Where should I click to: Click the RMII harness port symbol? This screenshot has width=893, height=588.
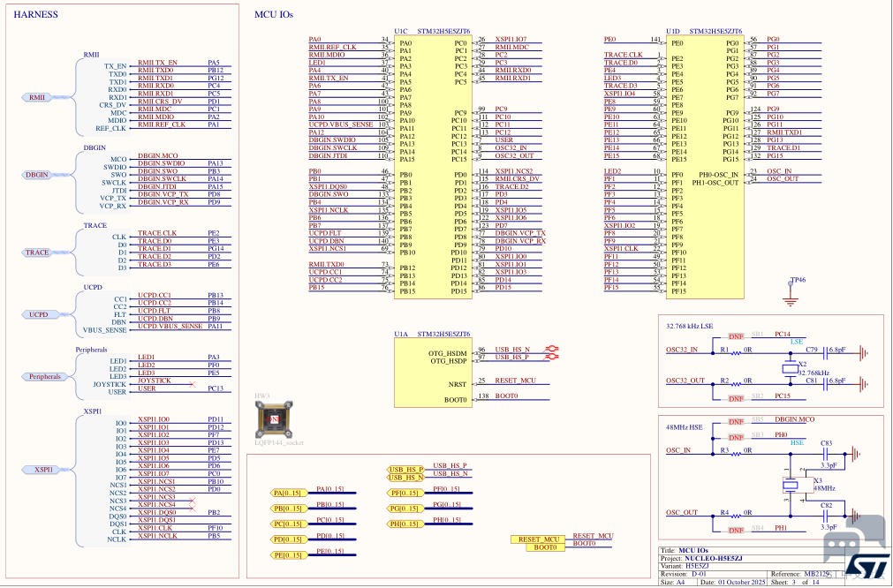(38, 97)
